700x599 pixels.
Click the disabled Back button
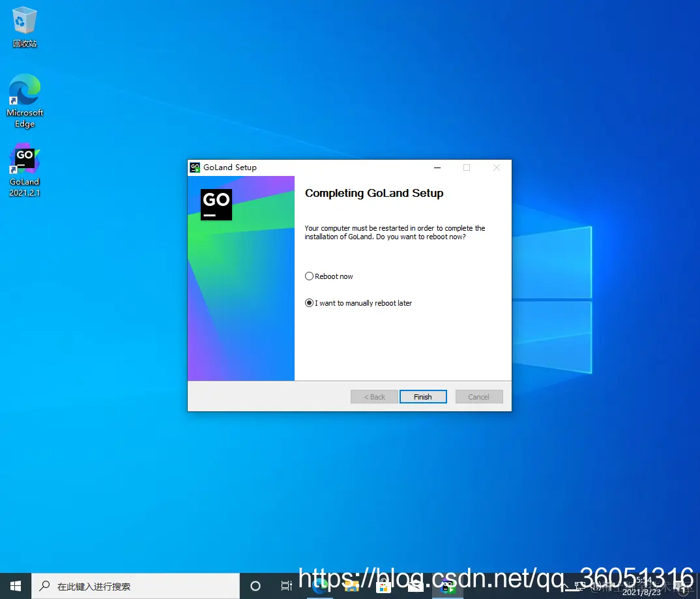coord(374,397)
